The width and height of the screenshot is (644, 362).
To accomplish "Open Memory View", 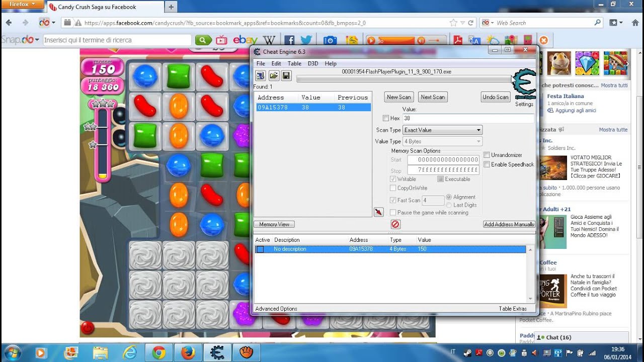I will [x=274, y=224].
